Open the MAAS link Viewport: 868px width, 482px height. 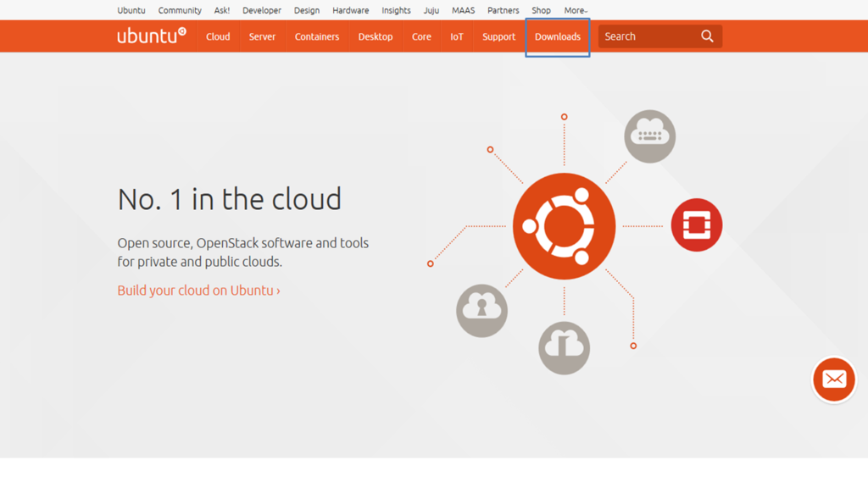tap(464, 10)
